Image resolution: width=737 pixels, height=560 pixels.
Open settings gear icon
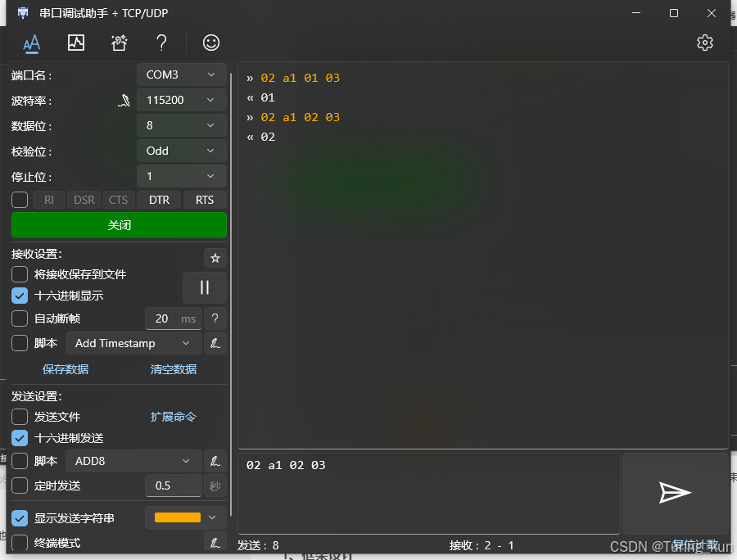pos(704,43)
